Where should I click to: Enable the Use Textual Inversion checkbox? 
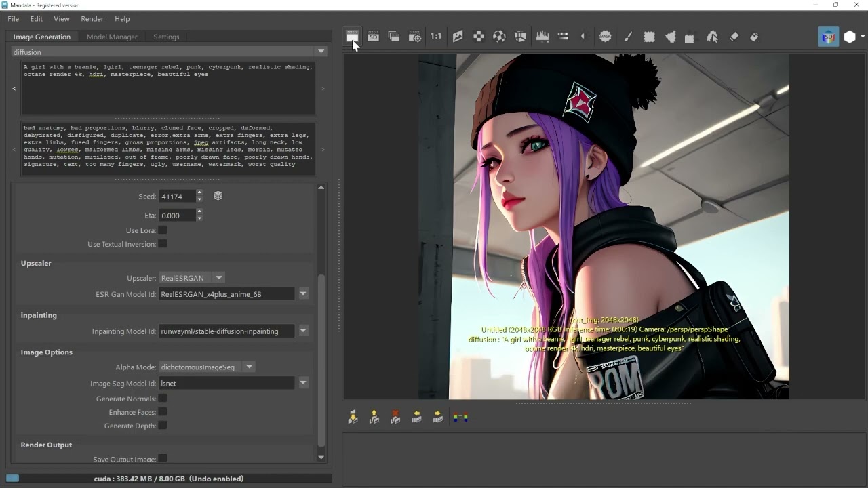(163, 244)
